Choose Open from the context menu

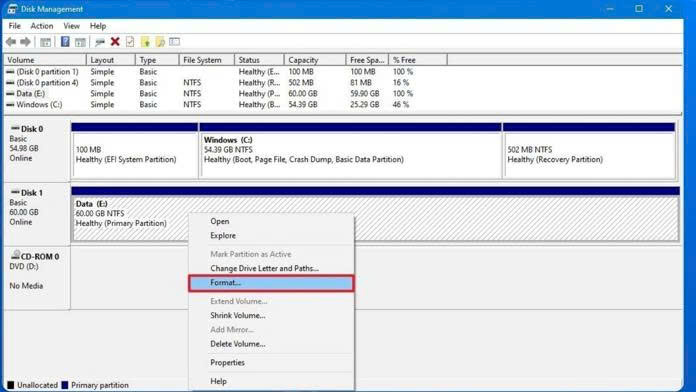pyautogui.click(x=271, y=221)
